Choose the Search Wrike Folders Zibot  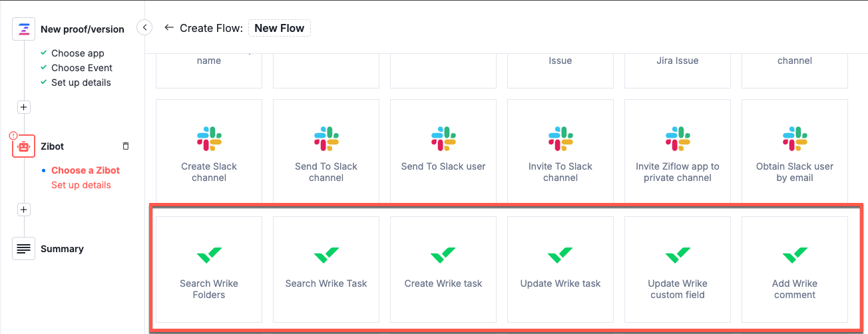click(209, 269)
